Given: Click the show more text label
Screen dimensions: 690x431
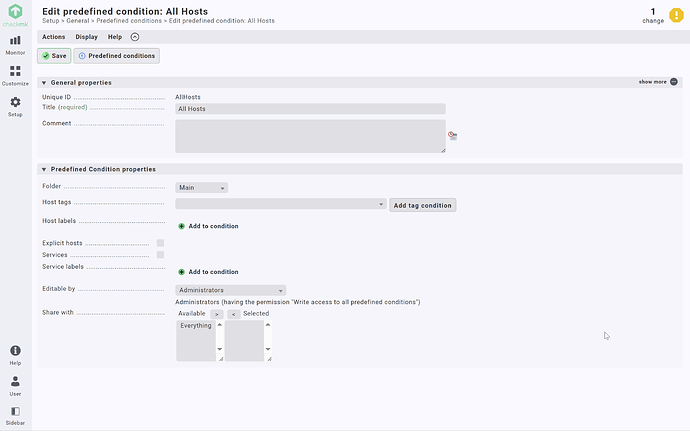Looking at the screenshot, I should coord(653,82).
